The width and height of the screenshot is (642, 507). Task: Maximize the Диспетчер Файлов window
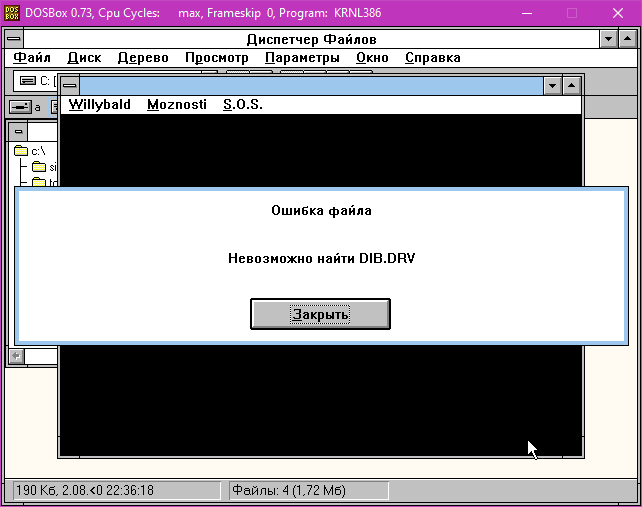pyautogui.click(x=628, y=39)
